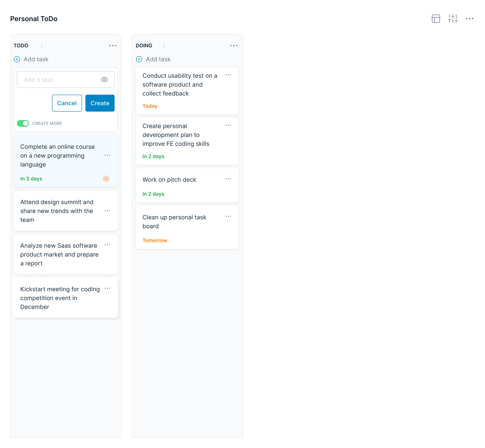Screen dimensions: 485x448
Task: Click the plus icon beside Add task in DOING
Action: tap(139, 59)
